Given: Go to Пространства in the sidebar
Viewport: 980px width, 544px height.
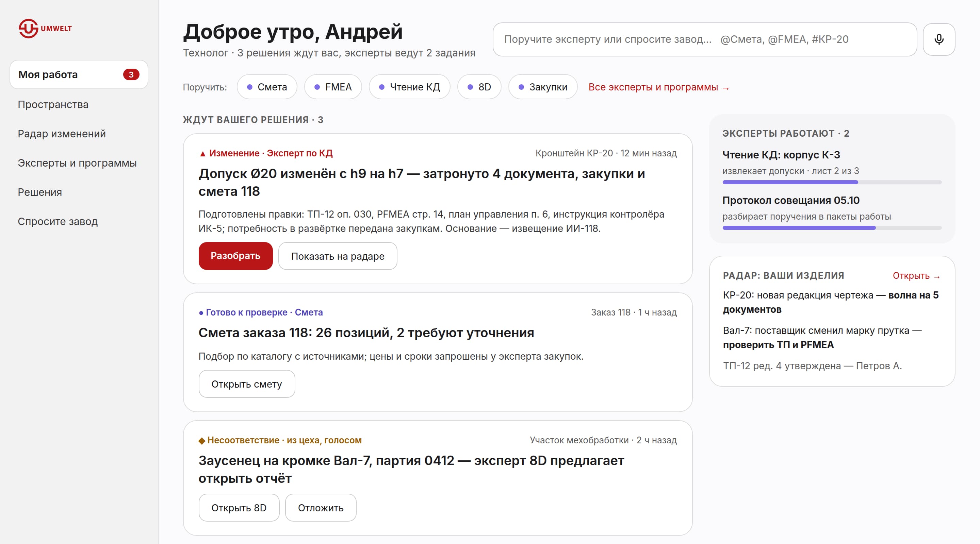Looking at the screenshot, I should click(x=53, y=104).
